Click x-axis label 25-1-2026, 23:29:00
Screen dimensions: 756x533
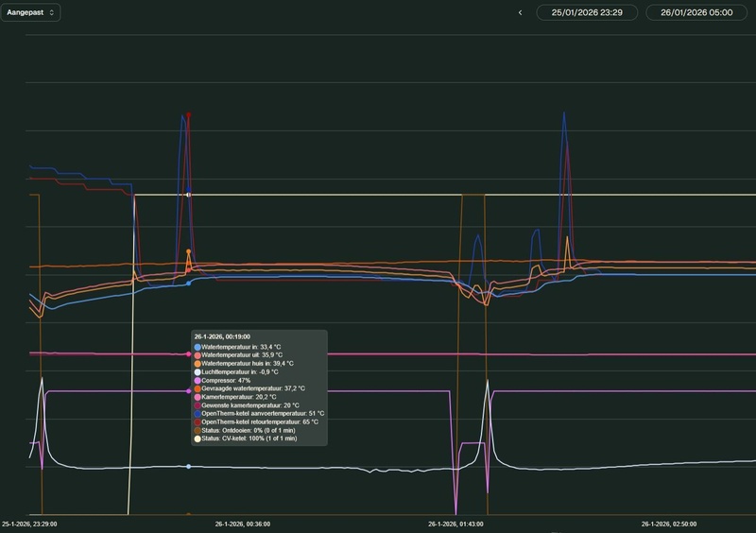coord(29,524)
